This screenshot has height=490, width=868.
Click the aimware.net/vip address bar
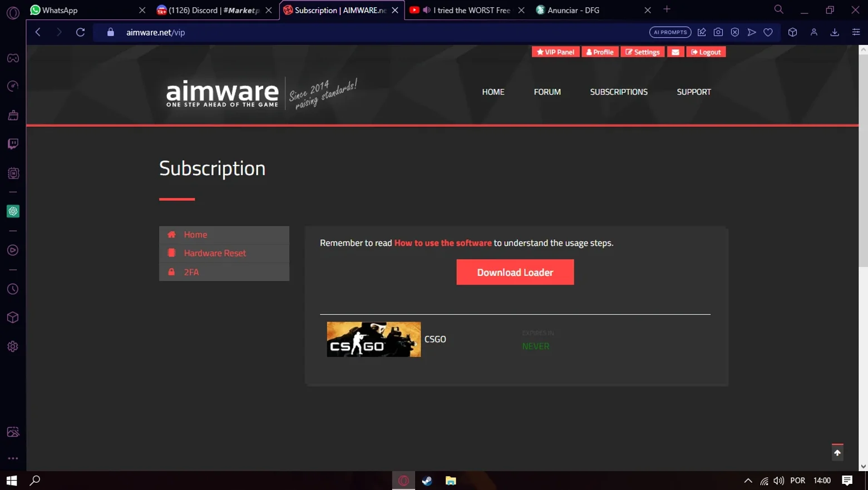pos(367,32)
